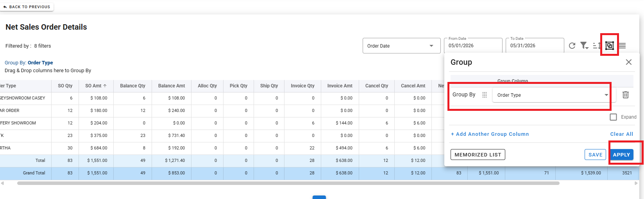This screenshot has width=644, height=199.
Task: Sort by Cancel Amt column header
Action: coord(413,86)
